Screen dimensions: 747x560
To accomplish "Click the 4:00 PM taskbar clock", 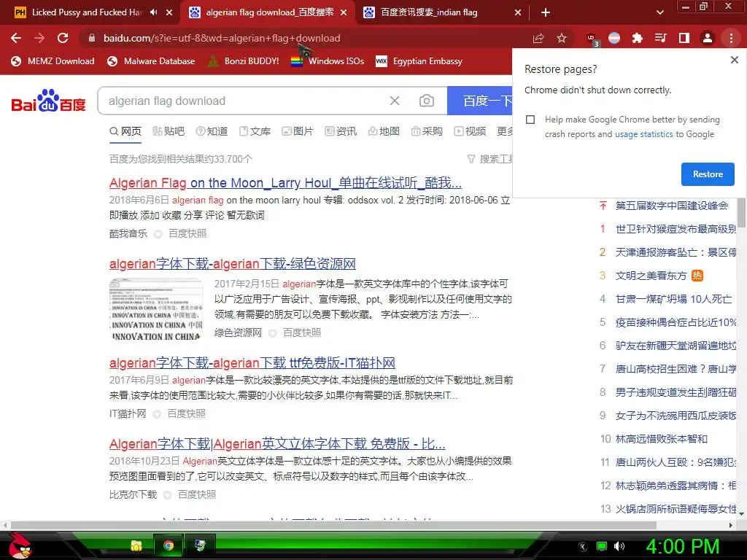I will [x=683, y=546].
